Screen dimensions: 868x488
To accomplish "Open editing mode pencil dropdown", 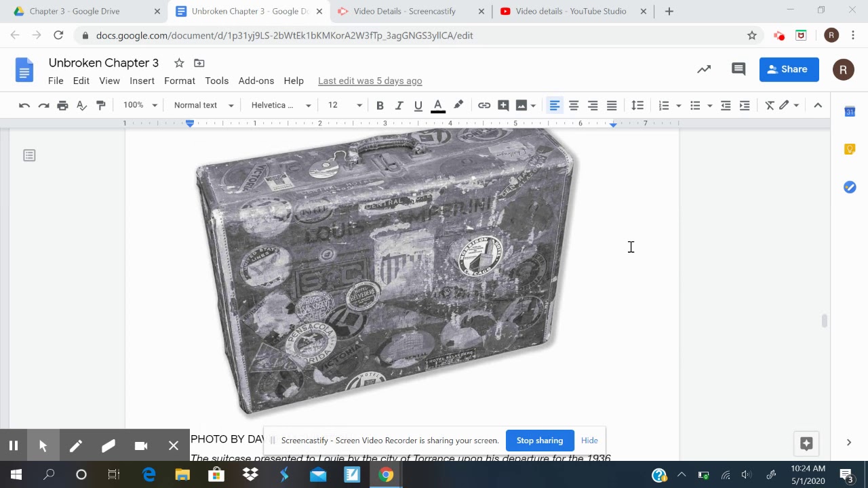I will coord(789,105).
